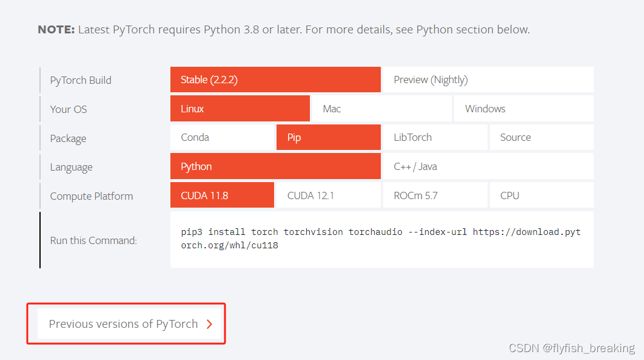
Task: Select C++ / Java language option
Action: 488,166
